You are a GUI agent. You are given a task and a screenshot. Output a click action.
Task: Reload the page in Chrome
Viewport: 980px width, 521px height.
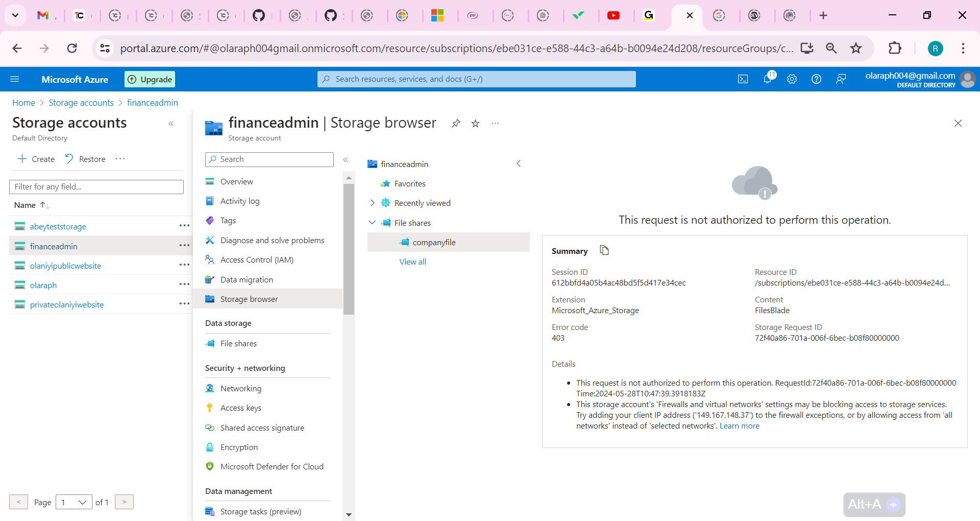(x=72, y=48)
